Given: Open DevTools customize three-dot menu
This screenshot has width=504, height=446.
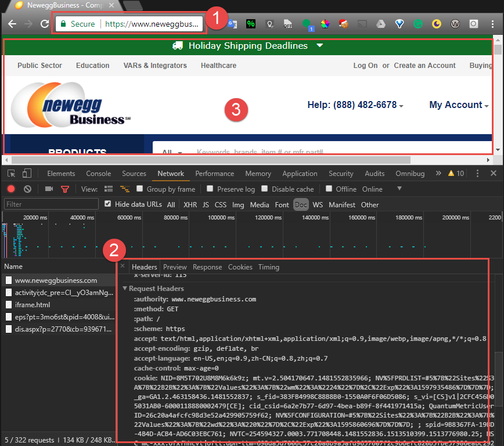Looking at the screenshot, I should point(477,173).
